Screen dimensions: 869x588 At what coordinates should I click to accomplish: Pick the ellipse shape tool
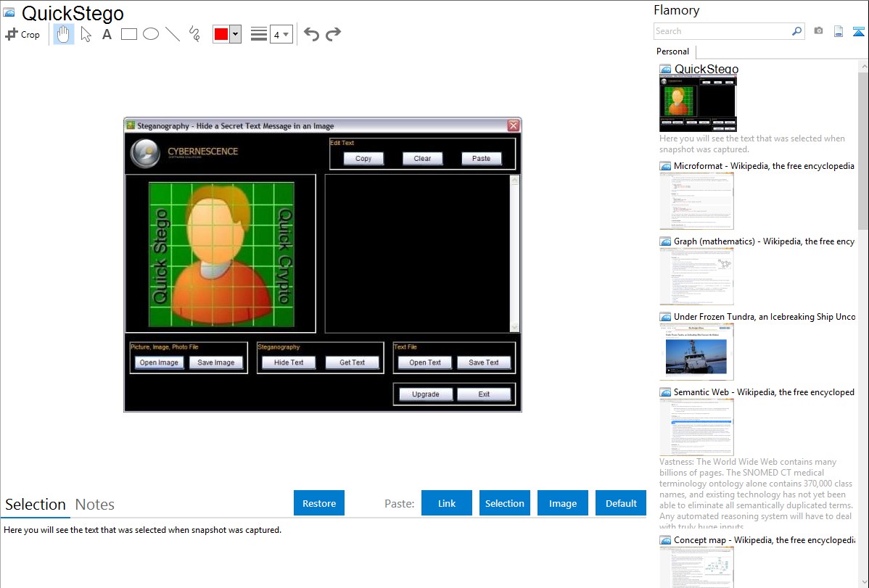(x=151, y=34)
